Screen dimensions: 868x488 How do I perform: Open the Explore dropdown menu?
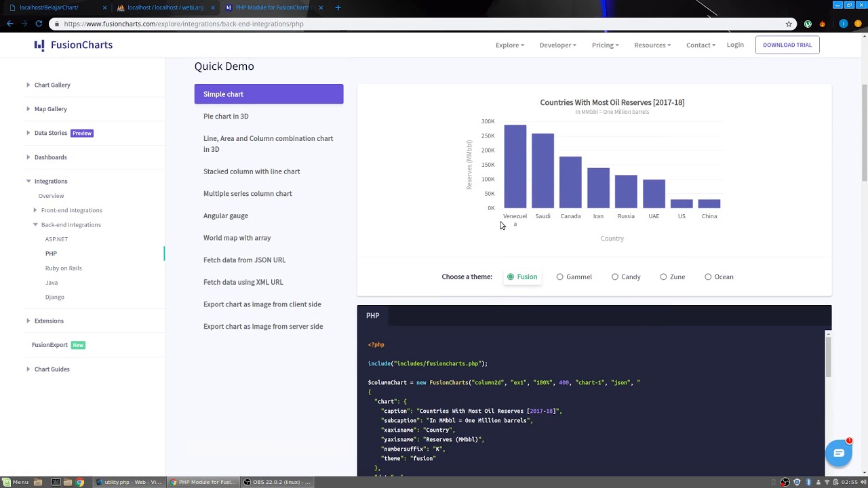pyautogui.click(x=510, y=45)
